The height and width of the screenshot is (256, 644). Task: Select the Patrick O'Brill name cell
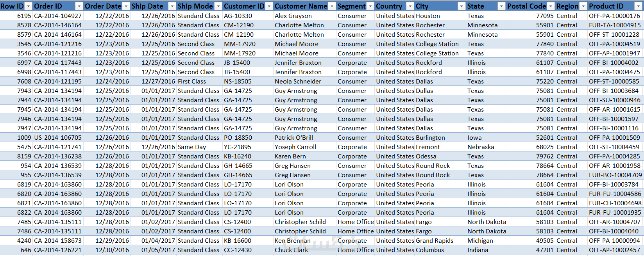[x=294, y=138]
